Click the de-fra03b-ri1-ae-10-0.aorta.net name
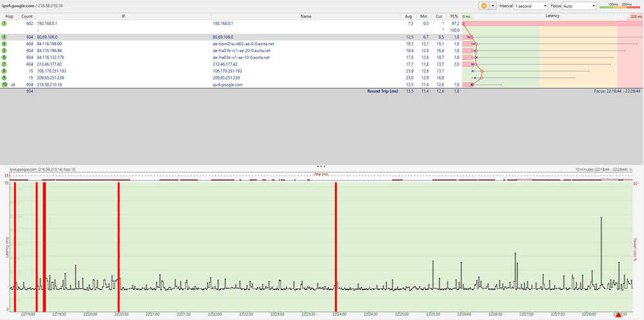This screenshot has width=644, height=320. point(241,57)
